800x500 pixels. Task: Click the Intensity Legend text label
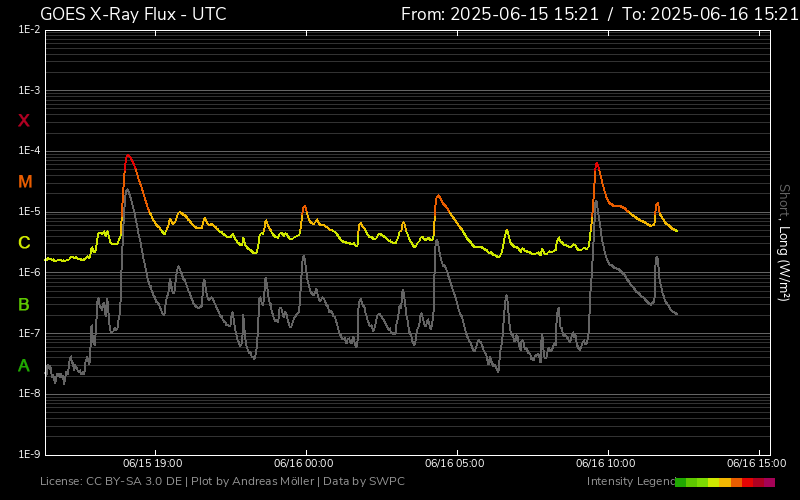[x=630, y=482]
